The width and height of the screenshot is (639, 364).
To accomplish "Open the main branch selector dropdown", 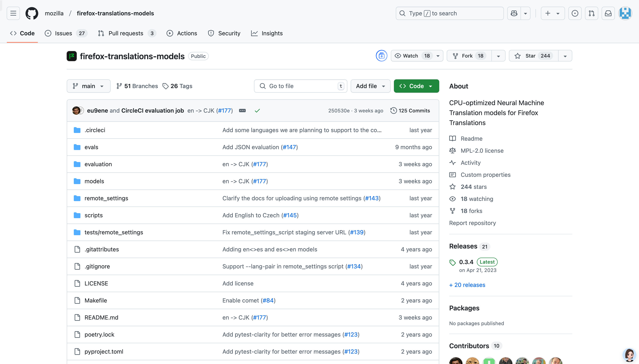I will point(88,86).
